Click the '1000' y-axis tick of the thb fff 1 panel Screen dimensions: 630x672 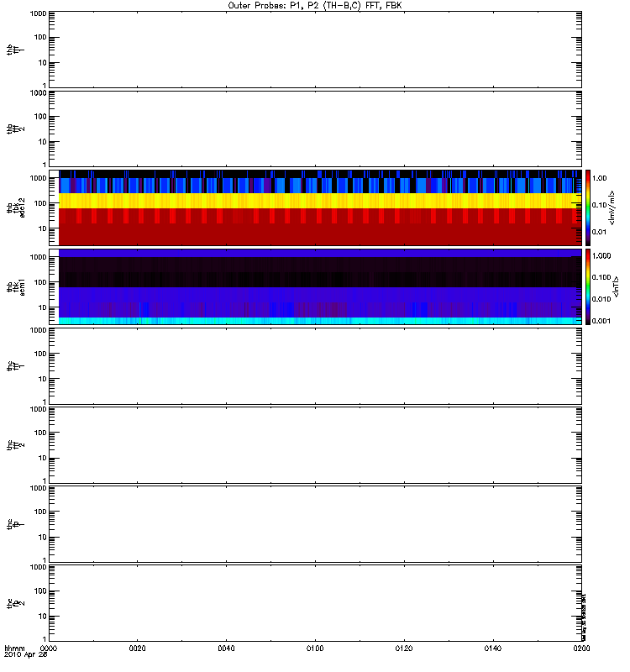[x=38, y=13]
